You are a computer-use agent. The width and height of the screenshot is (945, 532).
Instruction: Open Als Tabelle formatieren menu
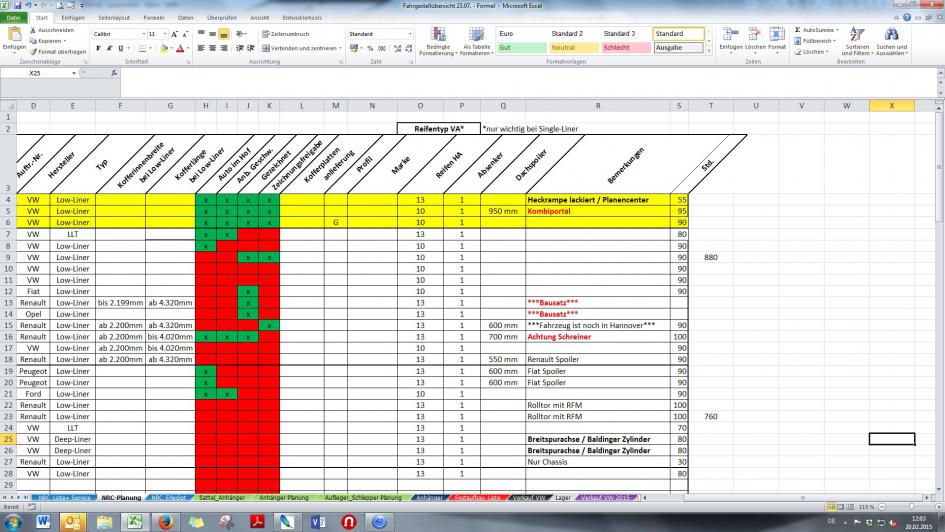coord(477,41)
